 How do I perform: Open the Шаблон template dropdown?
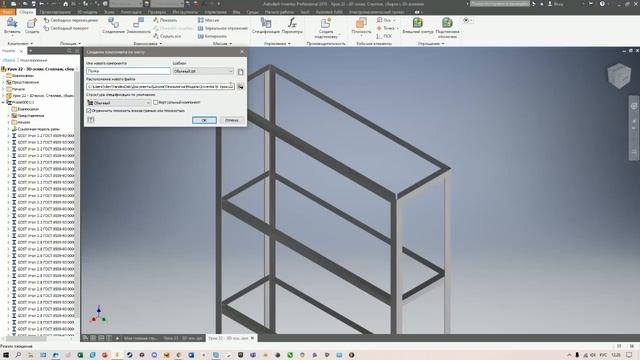tap(203, 71)
